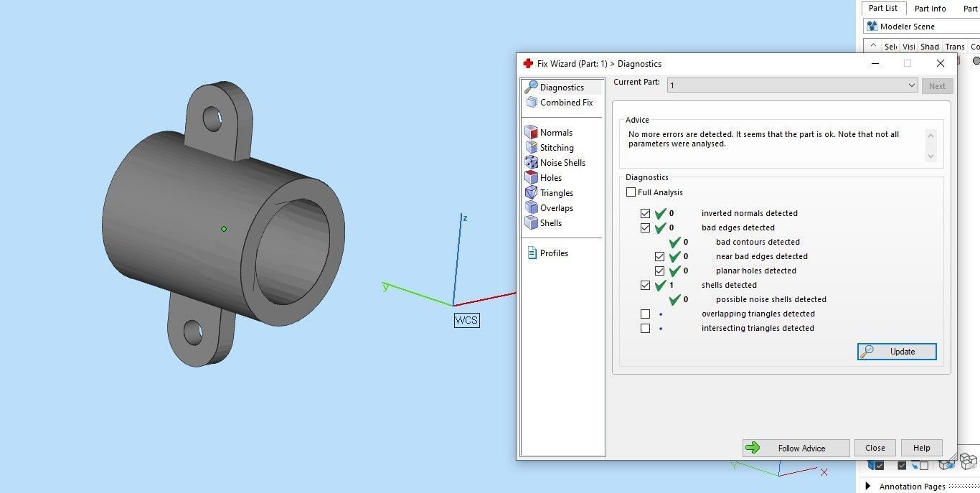Enable the Full Analysis checkbox
The width and height of the screenshot is (980, 493).
631,192
